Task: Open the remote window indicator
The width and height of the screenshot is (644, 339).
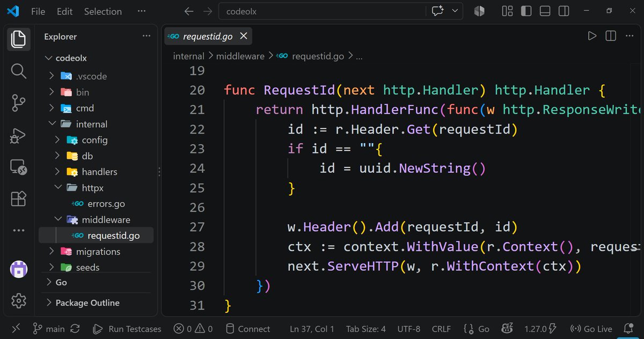Action: pyautogui.click(x=16, y=328)
